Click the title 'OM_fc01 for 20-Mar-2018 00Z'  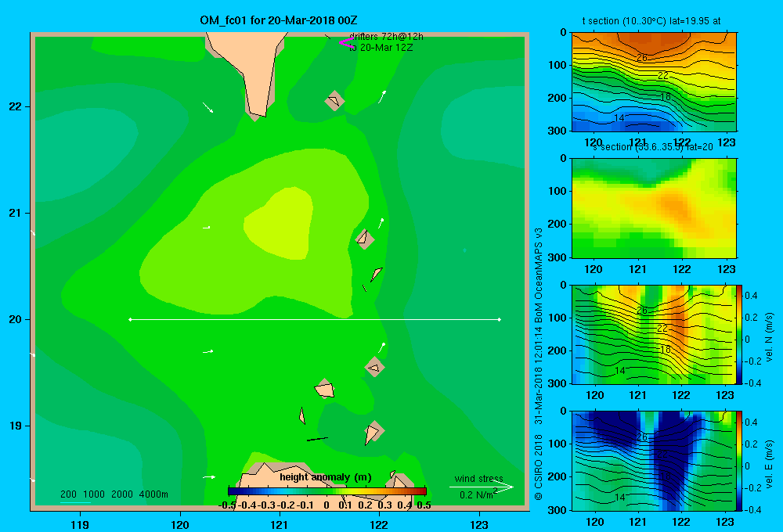[x=278, y=20]
